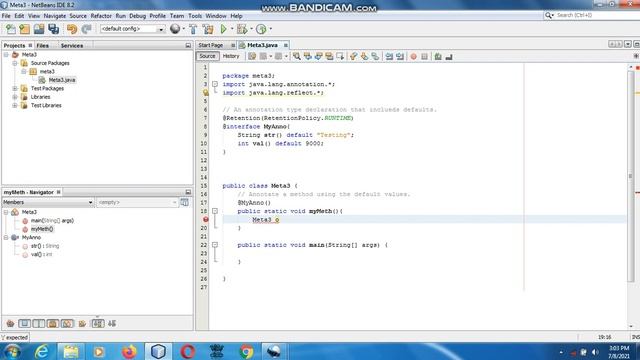Click the Clean and Build icon

(208, 29)
